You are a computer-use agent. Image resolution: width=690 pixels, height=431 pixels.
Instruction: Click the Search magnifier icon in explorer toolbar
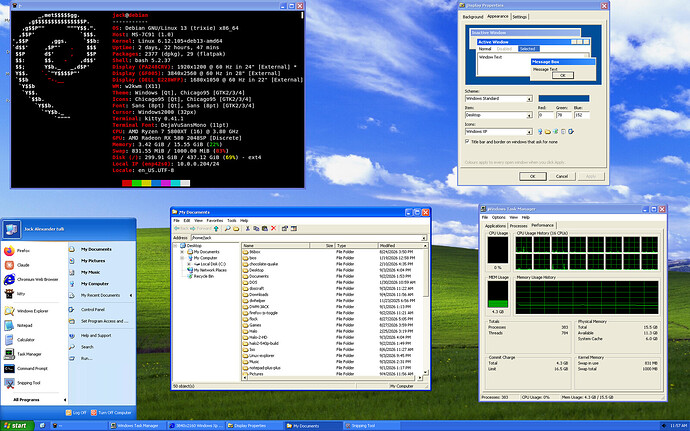tap(228, 228)
